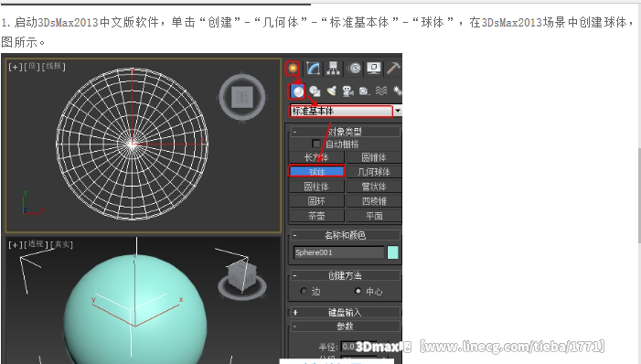Select the Cameras category icon
Viewport: 641px width, 364px height.
[347, 91]
